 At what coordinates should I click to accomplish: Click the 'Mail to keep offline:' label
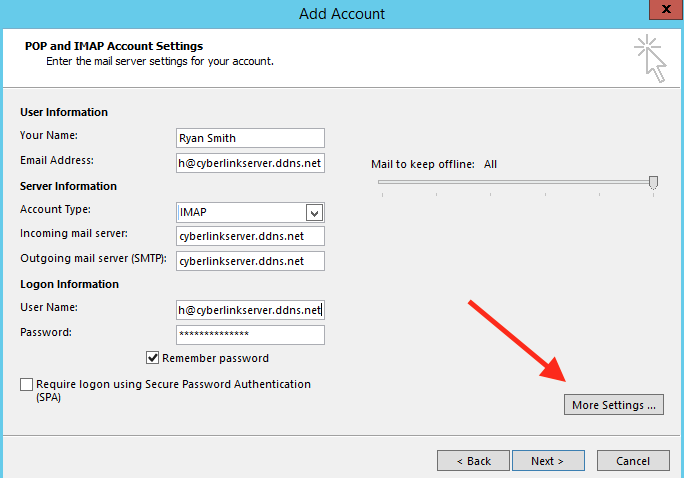click(423, 164)
